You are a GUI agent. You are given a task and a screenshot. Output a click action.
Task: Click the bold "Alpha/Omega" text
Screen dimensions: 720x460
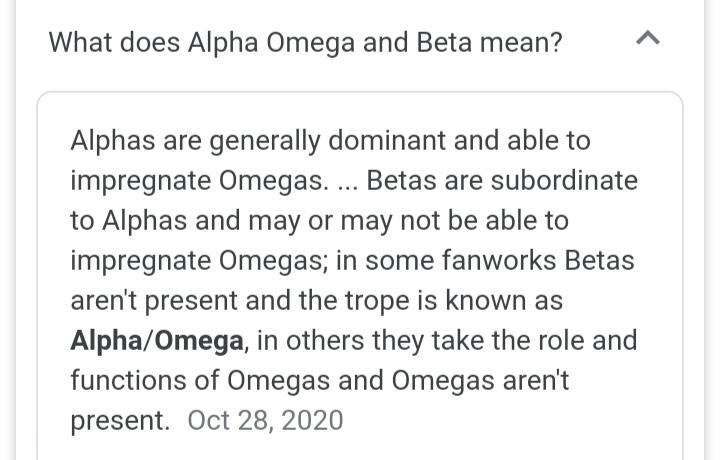click(157, 341)
